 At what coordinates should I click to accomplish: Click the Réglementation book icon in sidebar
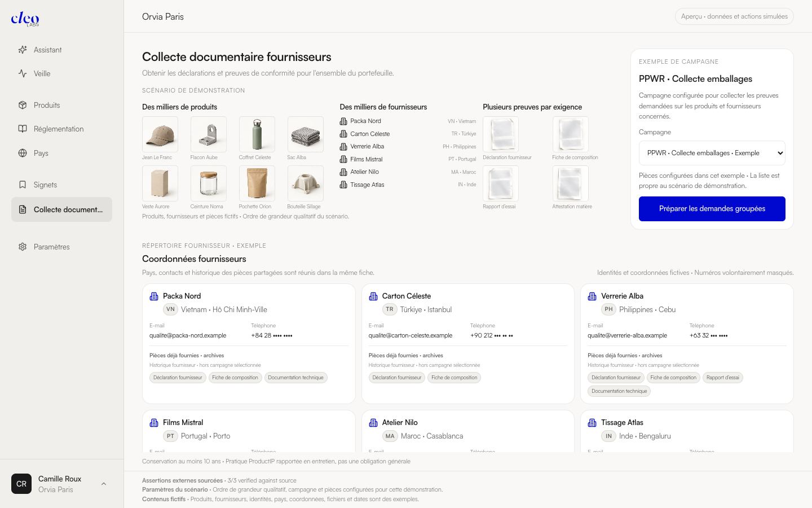point(23,129)
